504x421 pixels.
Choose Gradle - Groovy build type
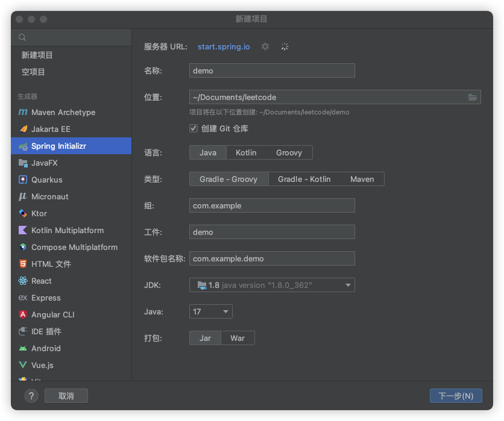click(x=228, y=179)
